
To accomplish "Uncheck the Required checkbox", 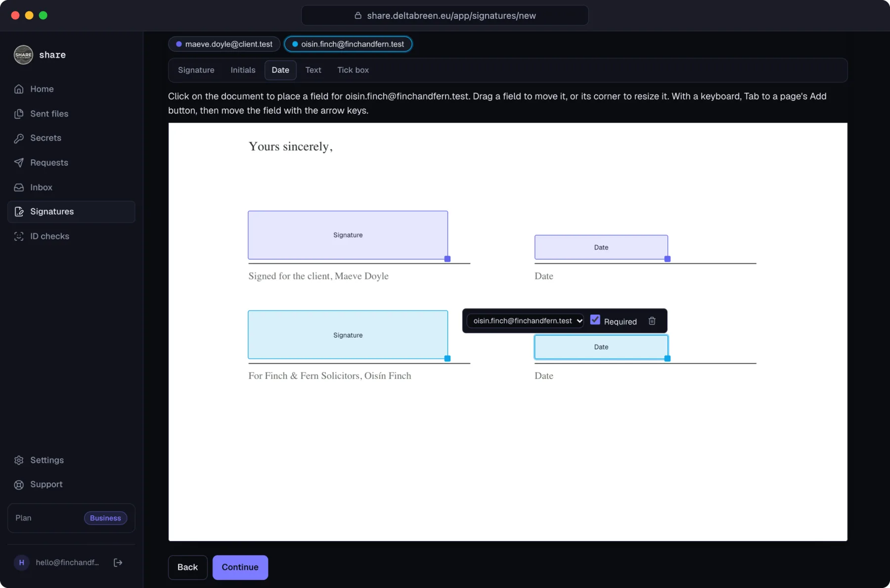I will point(595,320).
